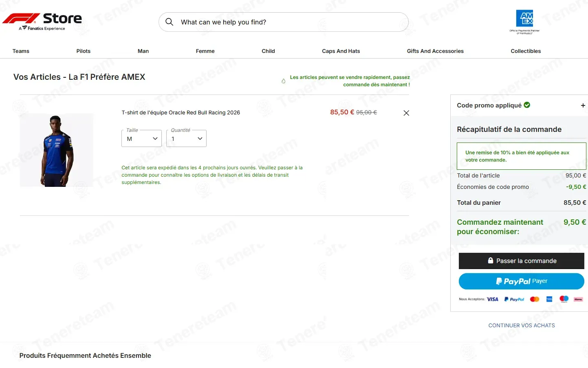Click the Visa payment icon
The image size is (588, 368).
[x=493, y=299]
